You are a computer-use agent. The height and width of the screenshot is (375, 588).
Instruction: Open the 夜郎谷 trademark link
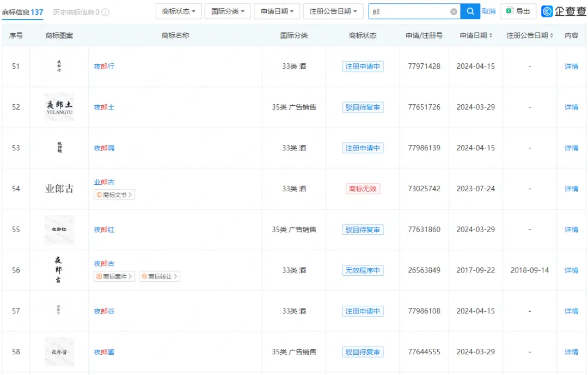pos(104,311)
